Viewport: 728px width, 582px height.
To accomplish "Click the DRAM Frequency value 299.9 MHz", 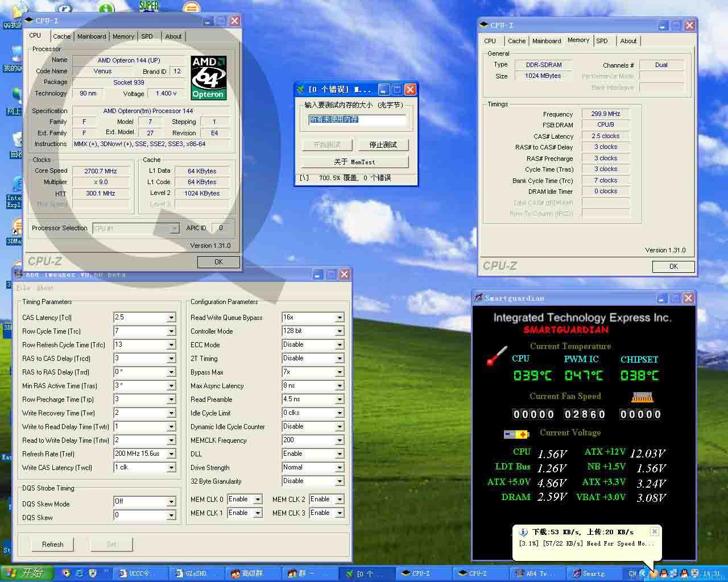I will click(606, 114).
